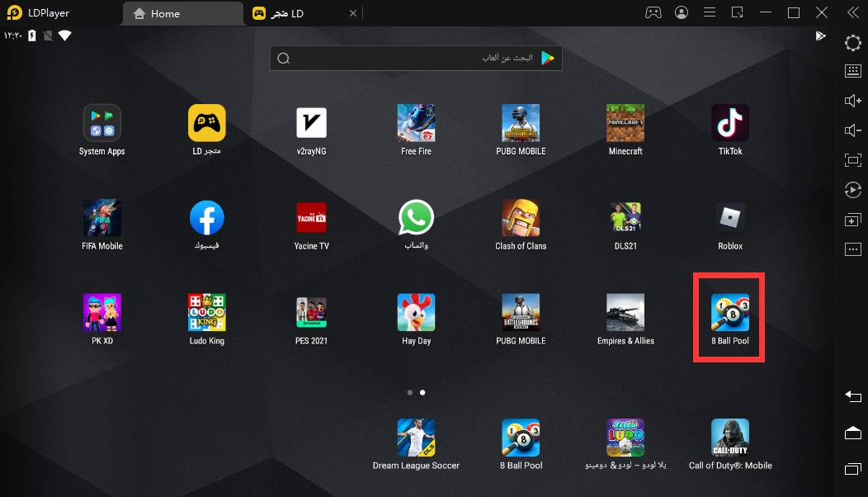Image resolution: width=868 pixels, height=497 pixels.
Task: Launch FIFA Mobile
Action: pos(101,218)
